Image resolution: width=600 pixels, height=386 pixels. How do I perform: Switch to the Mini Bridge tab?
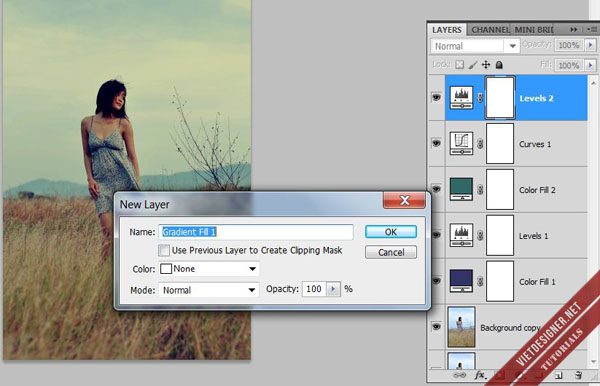click(534, 30)
